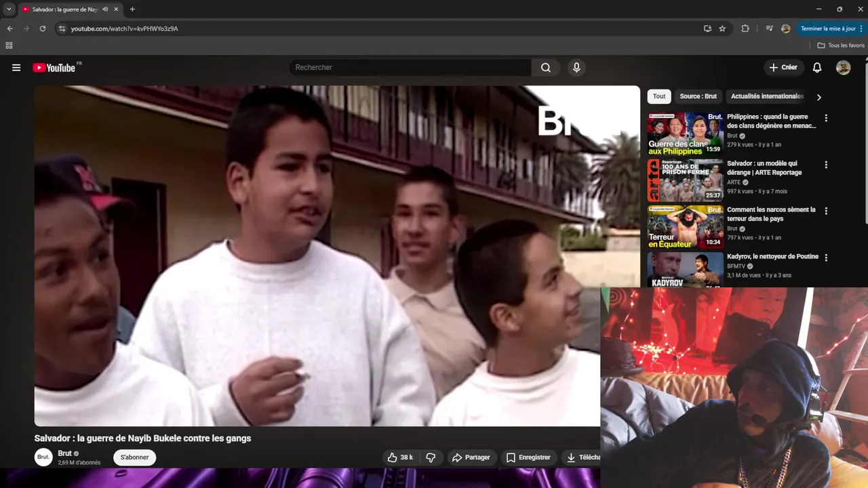Click the address bar URL

point(125,28)
